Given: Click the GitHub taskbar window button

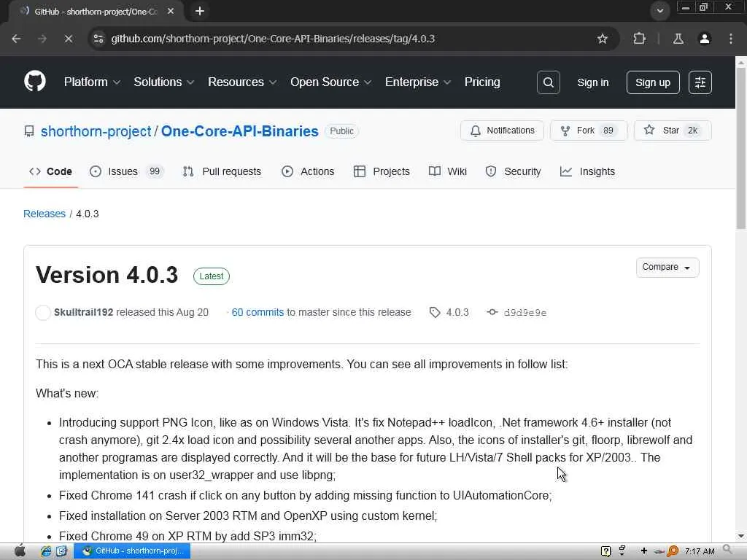Looking at the screenshot, I should click(x=132, y=551).
